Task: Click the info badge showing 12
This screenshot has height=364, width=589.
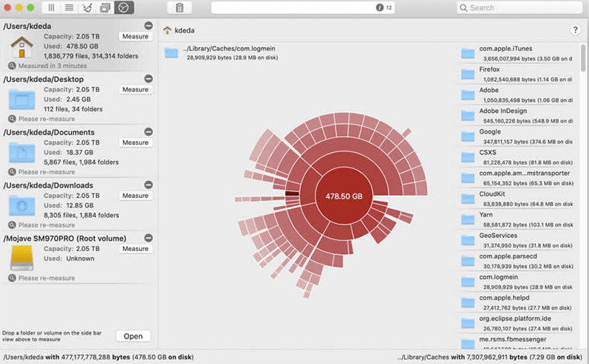Action: pos(384,8)
